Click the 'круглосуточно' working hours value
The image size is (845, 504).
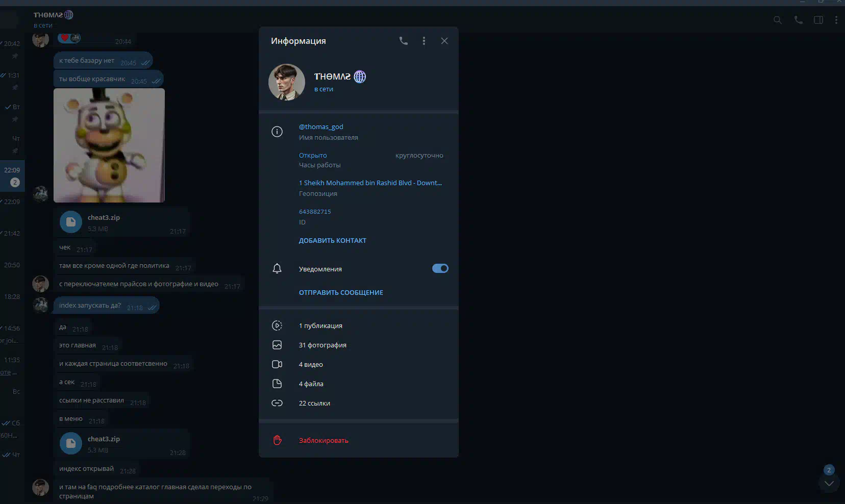[419, 155]
